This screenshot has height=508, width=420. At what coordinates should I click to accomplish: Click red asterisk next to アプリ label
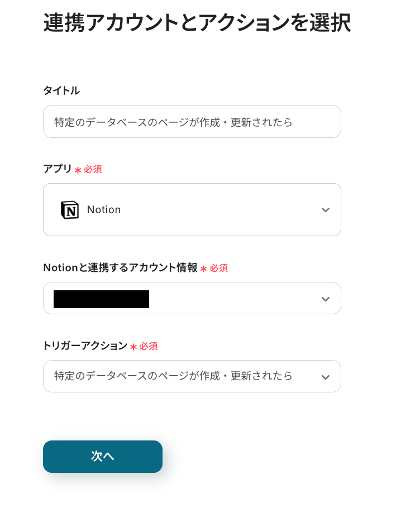[x=78, y=170]
